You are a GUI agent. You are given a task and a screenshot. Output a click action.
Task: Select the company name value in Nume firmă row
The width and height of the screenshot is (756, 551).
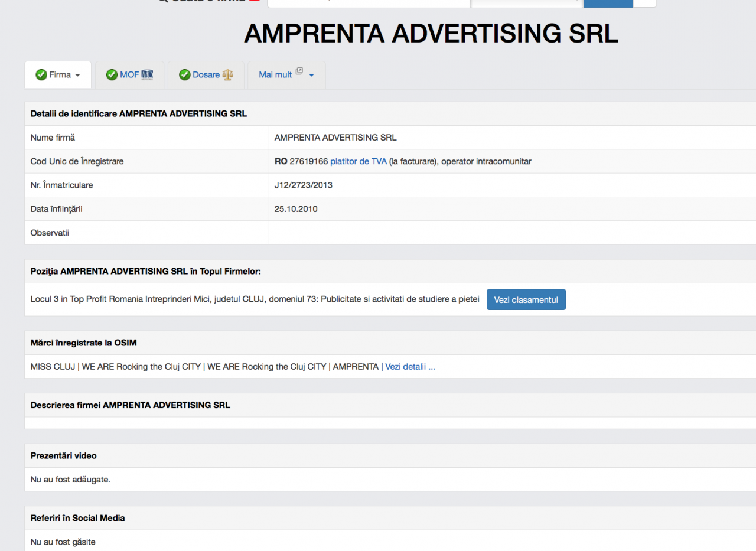[x=335, y=138]
